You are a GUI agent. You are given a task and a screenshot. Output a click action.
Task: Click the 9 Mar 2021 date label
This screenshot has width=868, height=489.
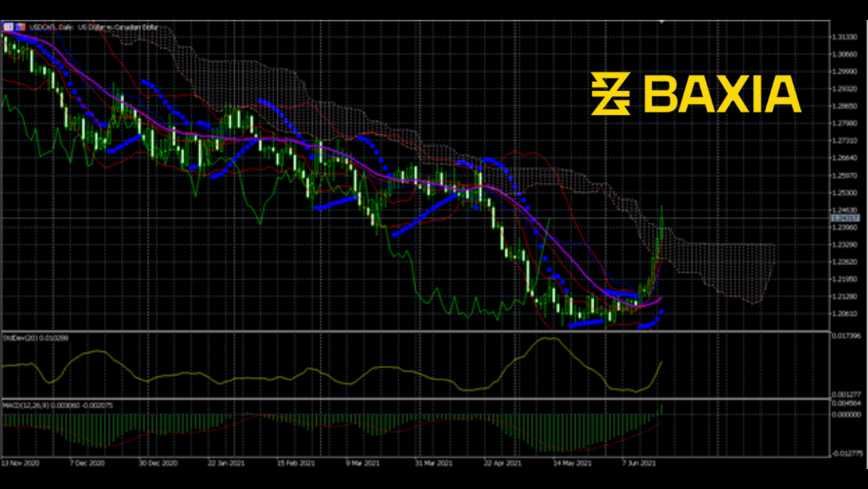363,463
